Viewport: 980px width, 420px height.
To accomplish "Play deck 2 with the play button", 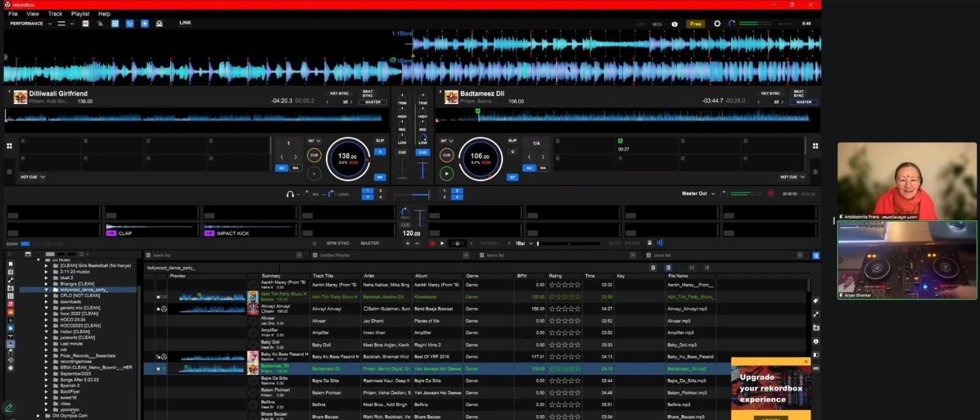I will [447, 174].
